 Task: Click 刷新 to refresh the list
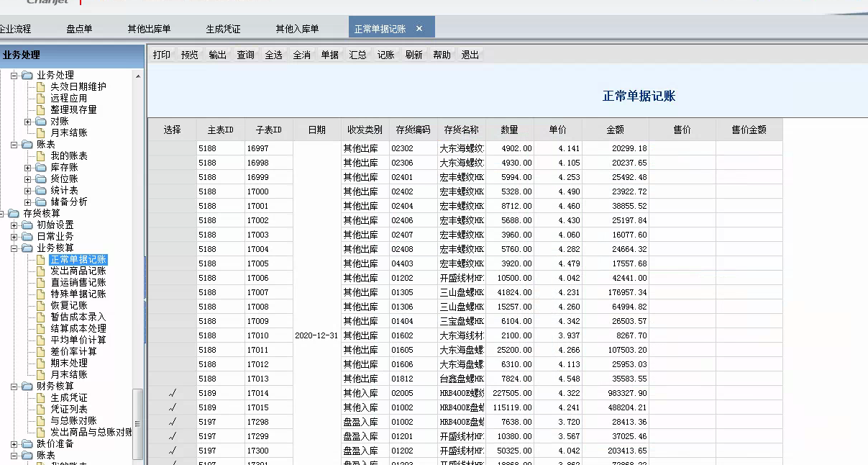point(414,55)
